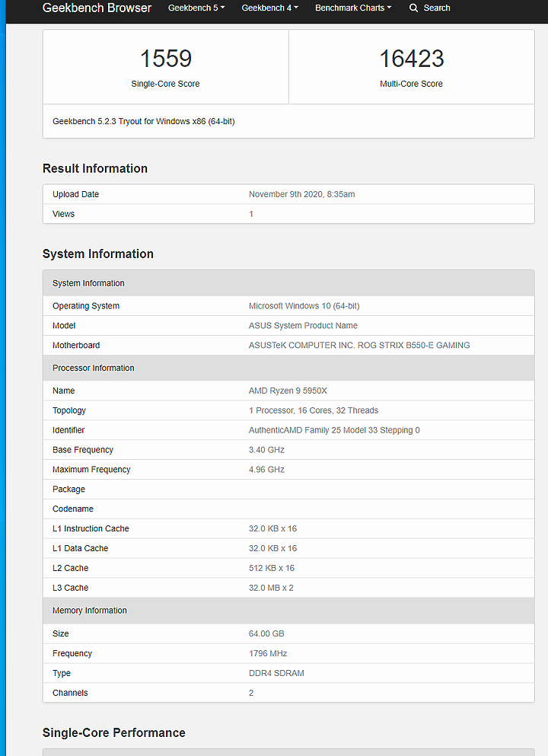Click the Single-Core Performance heading
The image size is (548, 756).
pyautogui.click(x=113, y=733)
